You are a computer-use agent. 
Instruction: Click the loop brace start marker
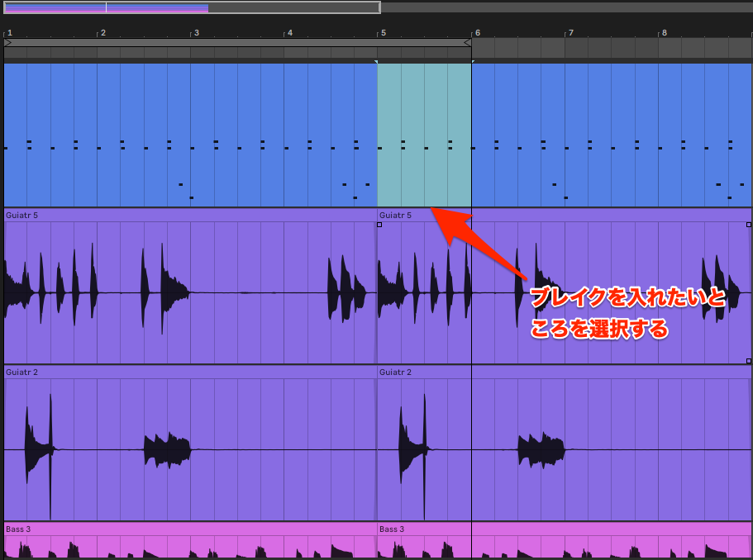tap(7, 42)
